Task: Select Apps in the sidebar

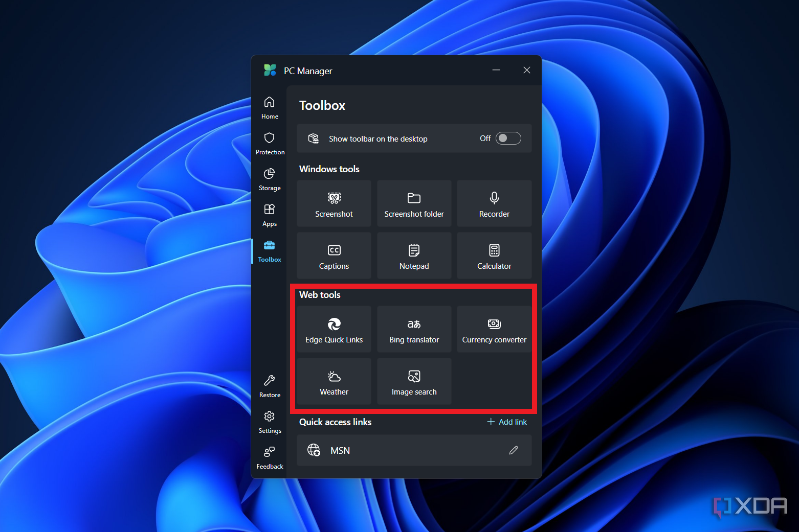Action: [x=270, y=215]
